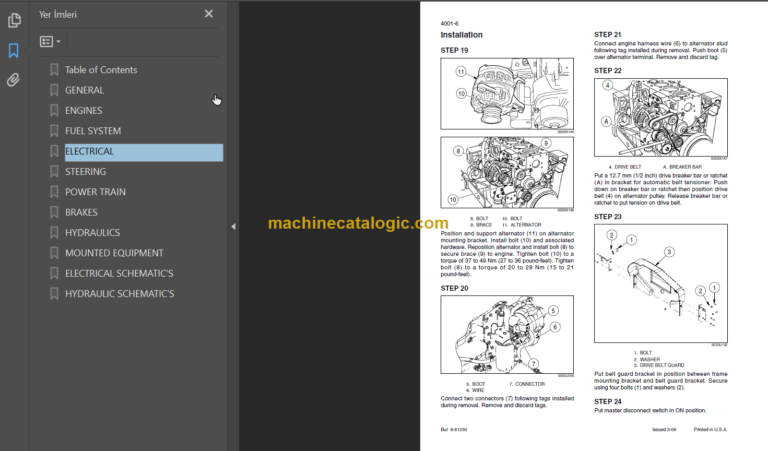Click the engine brace diagram with callout 9
Viewport: 768px width, 451px height.
pos(507,172)
